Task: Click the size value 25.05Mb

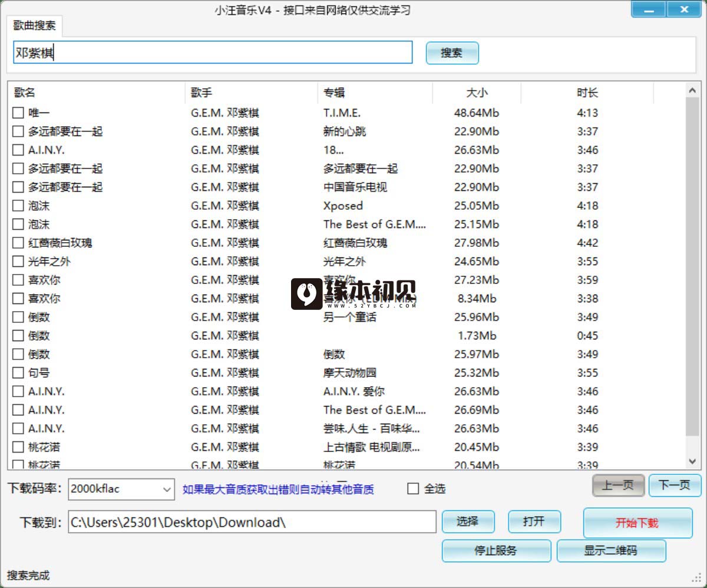Action: [477, 206]
